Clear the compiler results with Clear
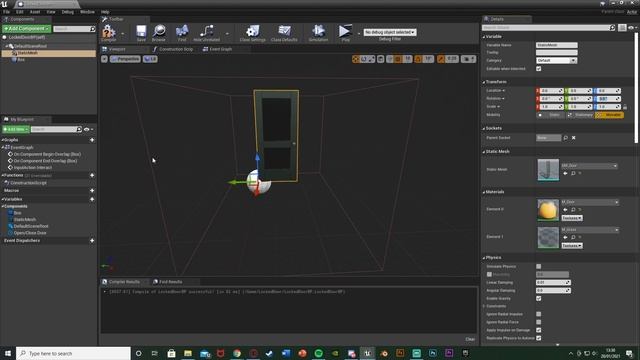640x360 pixels. 470,339
